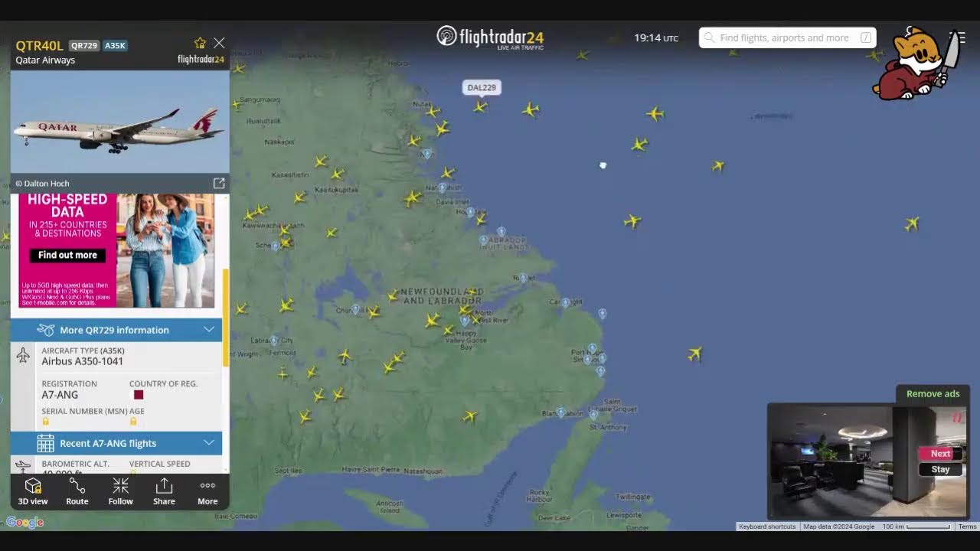Share this flight
The height and width of the screenshot is (551, 980).
(x=164, y=492)
